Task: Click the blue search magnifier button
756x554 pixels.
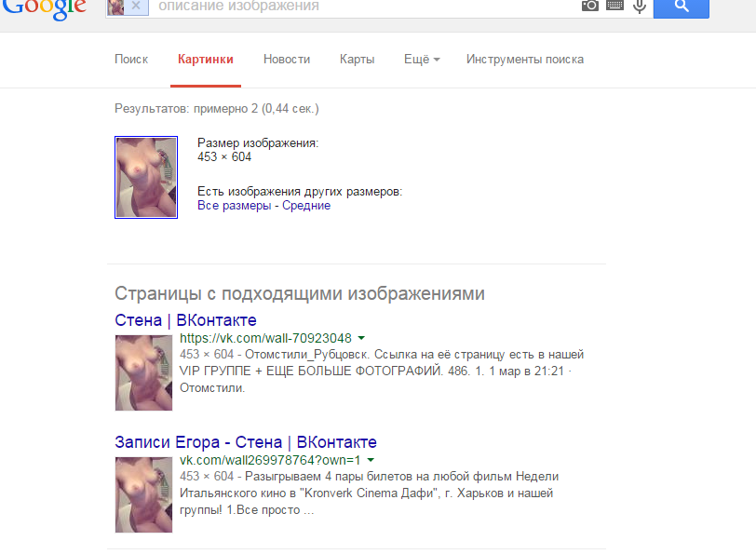Action: pyautogui.click(x=681, y=7)
